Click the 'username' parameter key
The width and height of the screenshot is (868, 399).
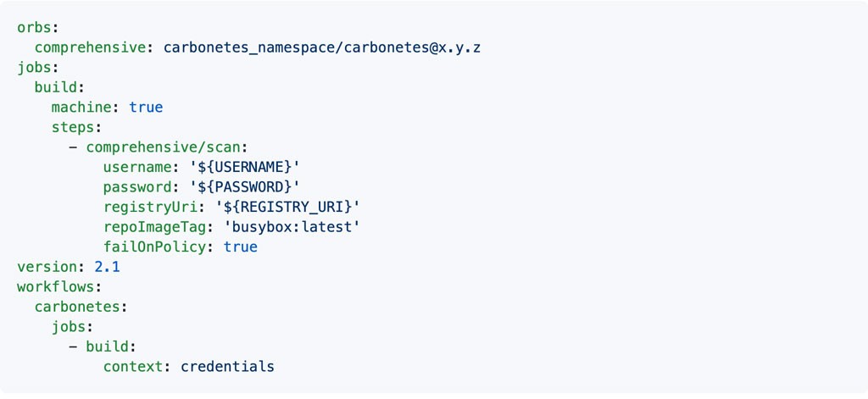(x=137, y=167)
